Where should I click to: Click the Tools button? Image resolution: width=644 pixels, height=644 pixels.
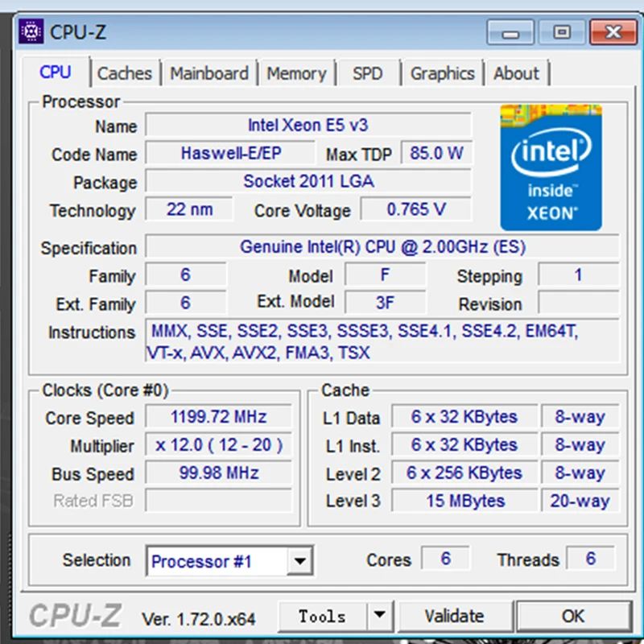(x=323, y=617)
